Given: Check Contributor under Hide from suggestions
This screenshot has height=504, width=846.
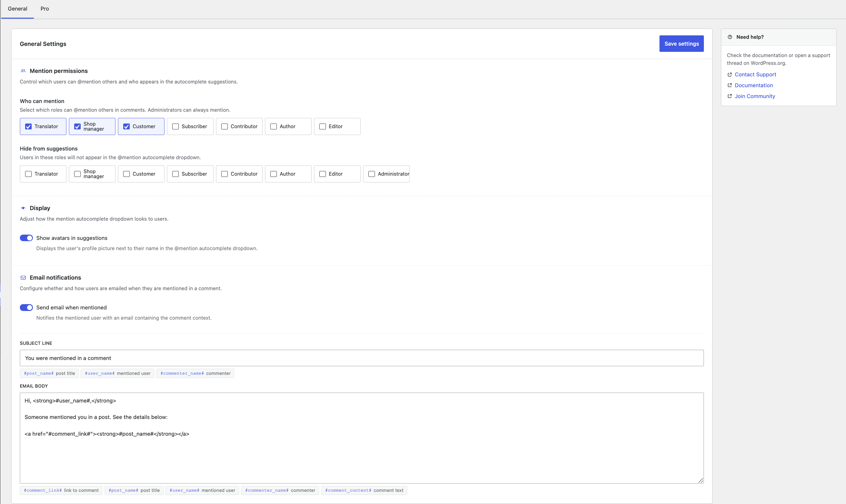Looking at the screenshot, I should [x=224, y=174].
